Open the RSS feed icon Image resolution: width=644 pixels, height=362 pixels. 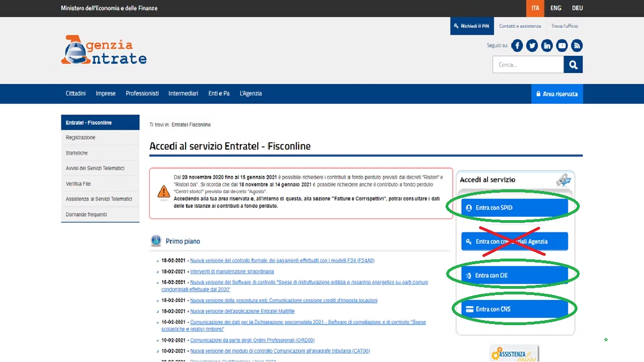click(x=576, y=45)
